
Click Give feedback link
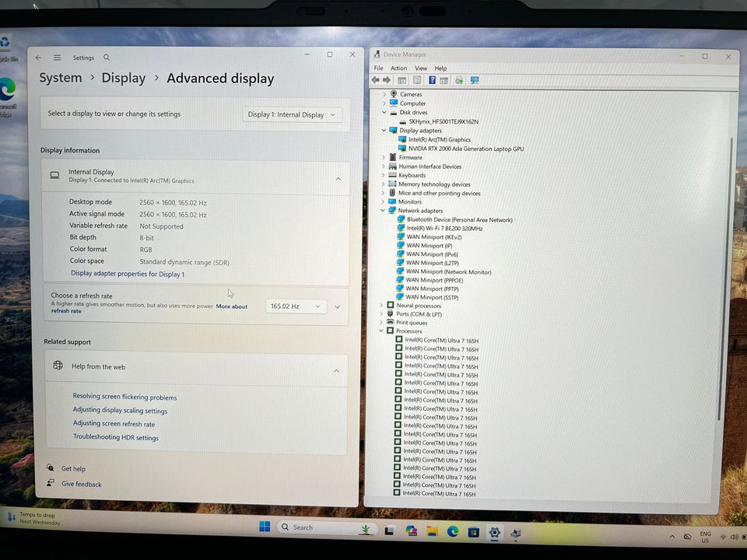tap(82, 485)
